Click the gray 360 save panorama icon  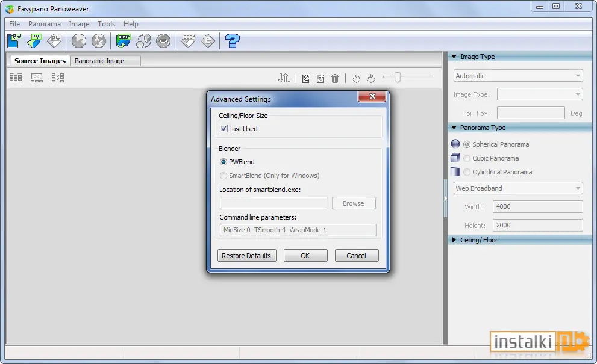188,41
